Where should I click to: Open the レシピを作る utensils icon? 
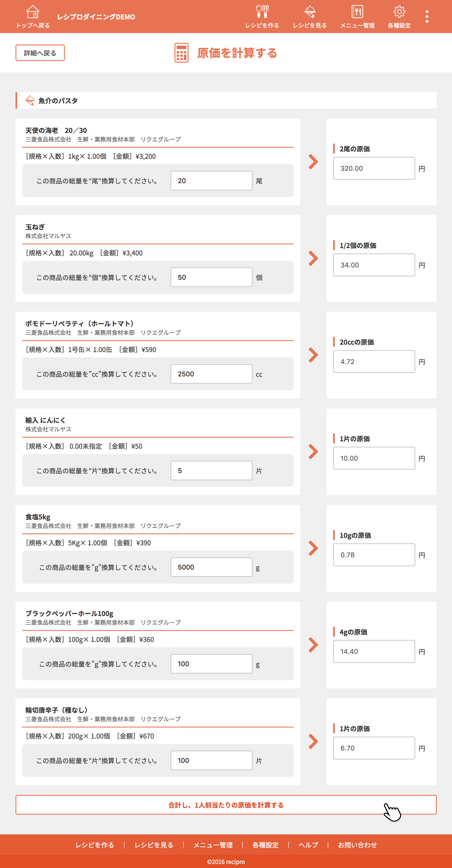(x=262, y=12)
